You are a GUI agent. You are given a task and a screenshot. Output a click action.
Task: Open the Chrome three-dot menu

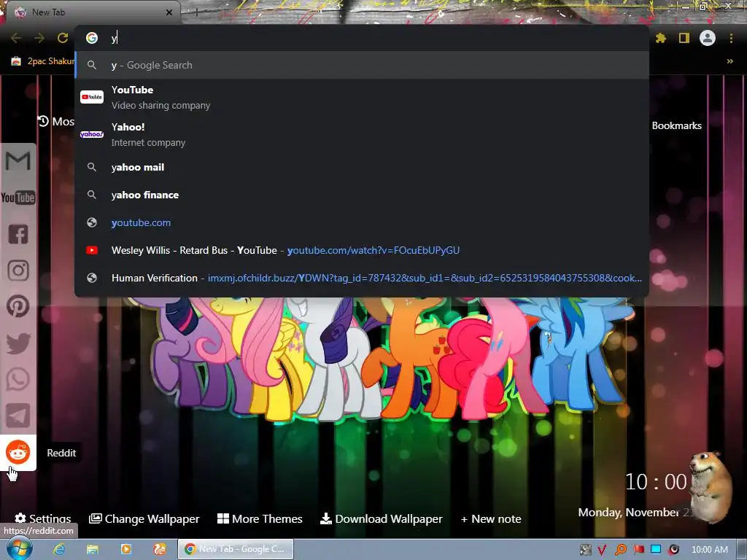pyautogui.click(x=731, y=38)
